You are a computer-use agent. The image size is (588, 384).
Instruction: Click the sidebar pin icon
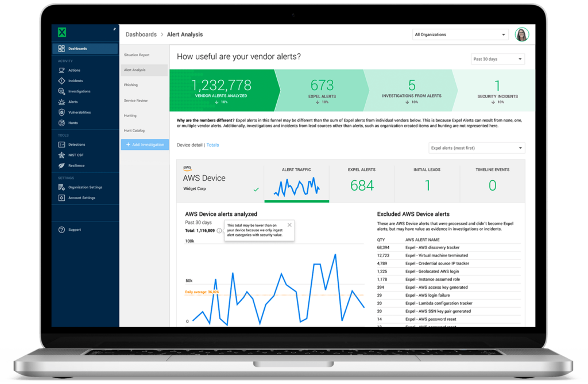click(114, 29)
